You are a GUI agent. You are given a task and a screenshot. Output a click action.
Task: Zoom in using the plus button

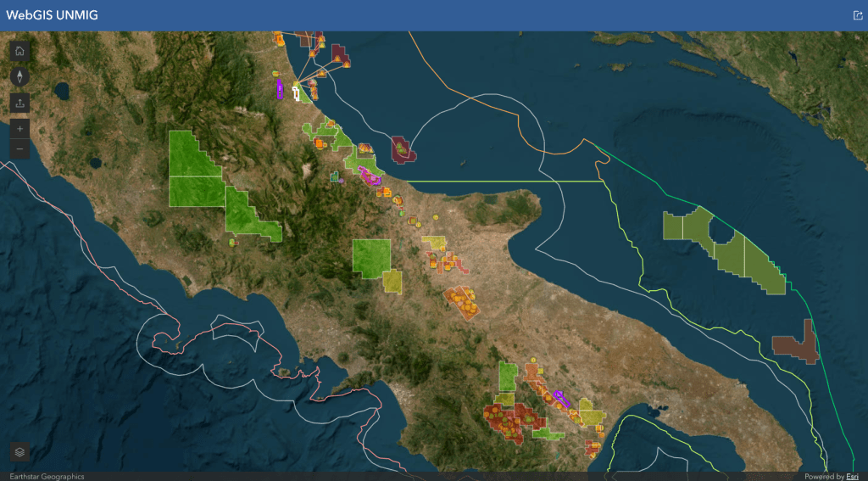pyautogui.click(x=20, y=129)
